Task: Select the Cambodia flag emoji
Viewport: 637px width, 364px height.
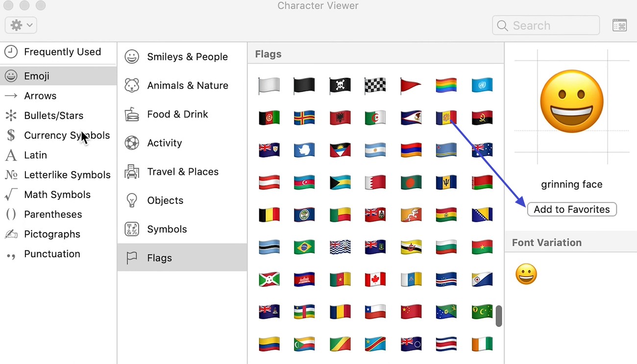Action: tap(304, 279)
